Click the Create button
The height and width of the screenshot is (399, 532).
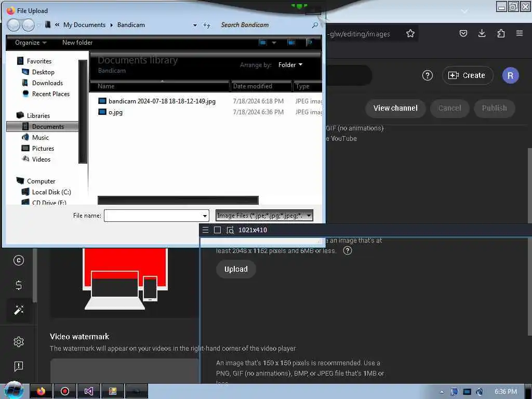(x=468, y=75)
